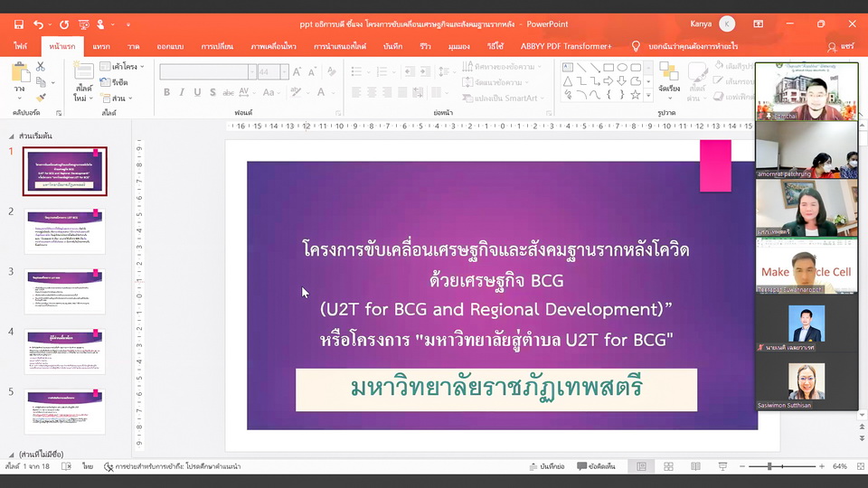The width and height of the screenshot is (868, 488).
Task: Switch to Slide Sorter view icon
Action: coord(669,466)
